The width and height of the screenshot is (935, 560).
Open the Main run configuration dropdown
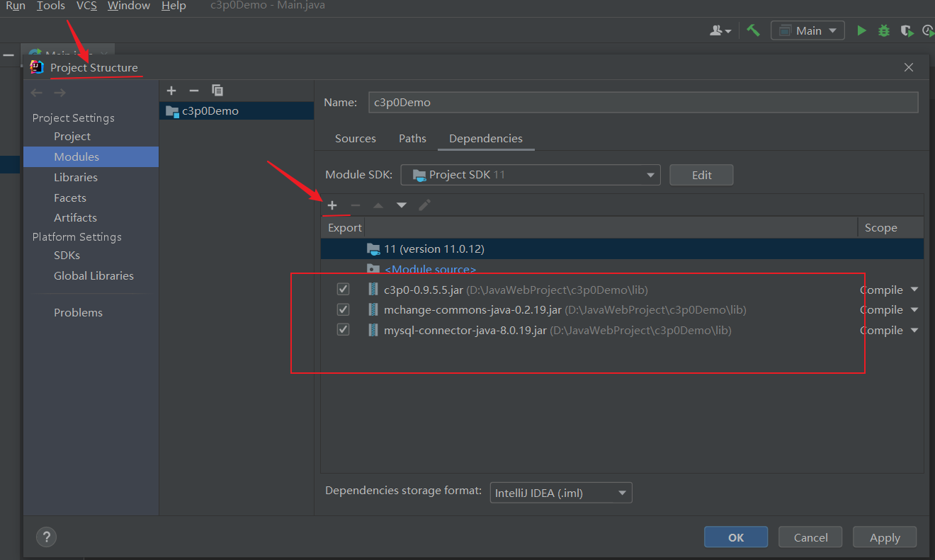807,30
